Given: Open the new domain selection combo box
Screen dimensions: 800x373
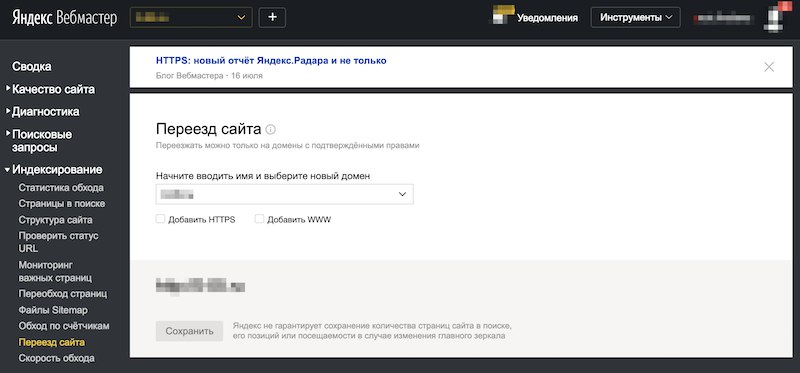Looking at the screenshot, I should [284, 194].
